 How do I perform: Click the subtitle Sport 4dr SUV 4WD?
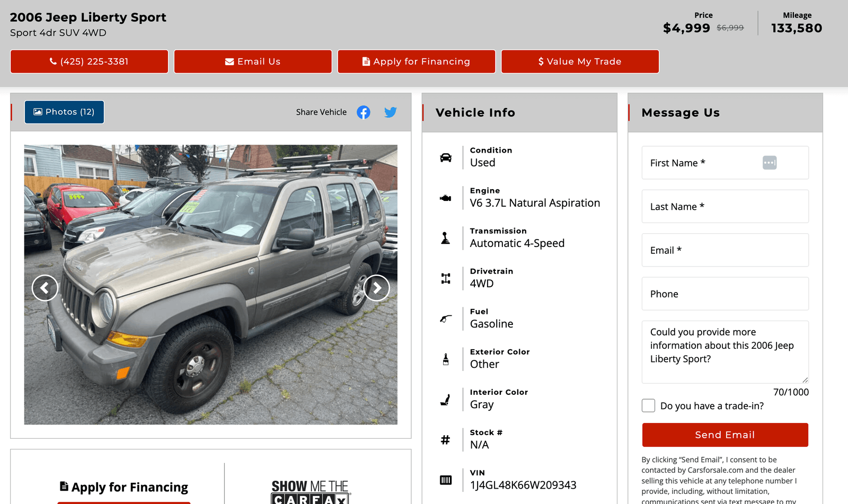tap(58, 33)
